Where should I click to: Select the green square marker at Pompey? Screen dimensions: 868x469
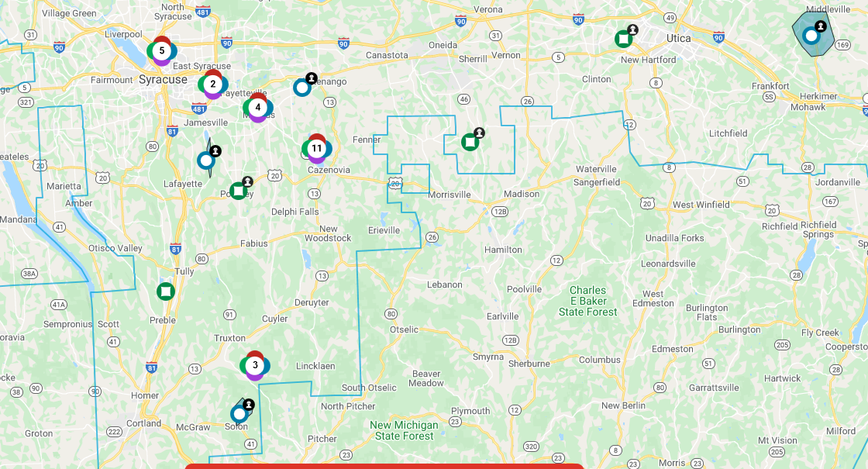(238, 191)
